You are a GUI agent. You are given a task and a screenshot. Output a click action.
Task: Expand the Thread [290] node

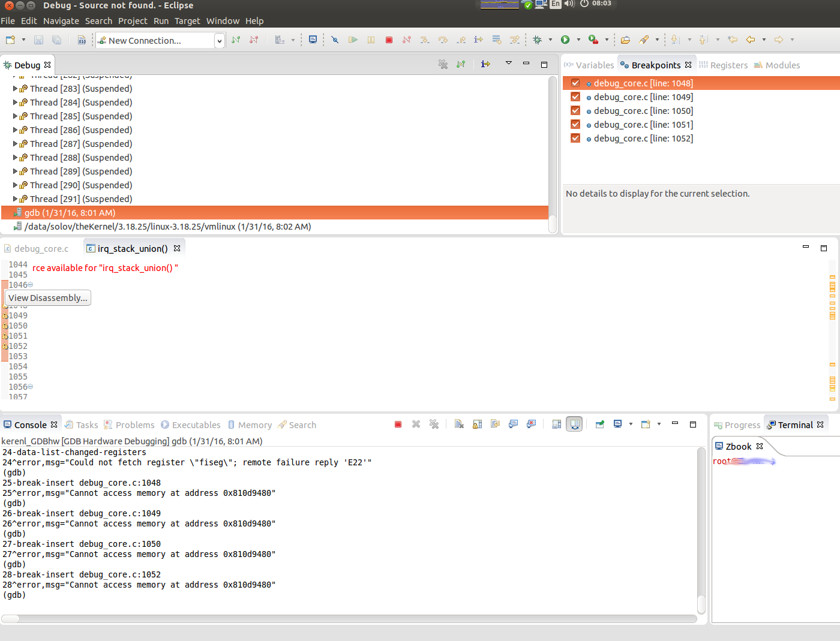16,185
